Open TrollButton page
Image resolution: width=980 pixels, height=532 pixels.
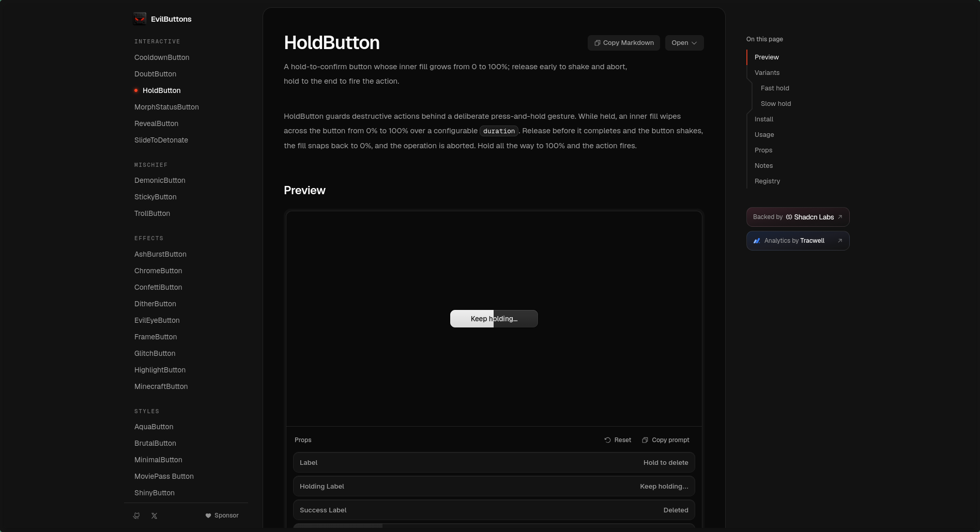pyautogui.click(x=152, y=213)
